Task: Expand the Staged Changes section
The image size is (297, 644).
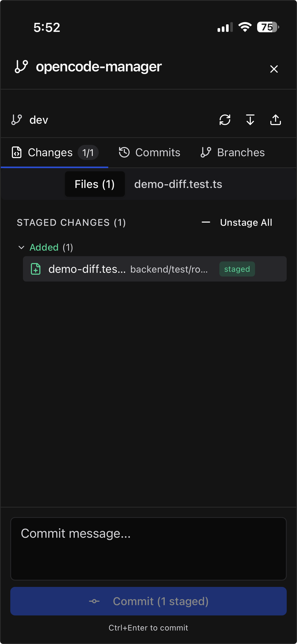Action: pos(71,222)
